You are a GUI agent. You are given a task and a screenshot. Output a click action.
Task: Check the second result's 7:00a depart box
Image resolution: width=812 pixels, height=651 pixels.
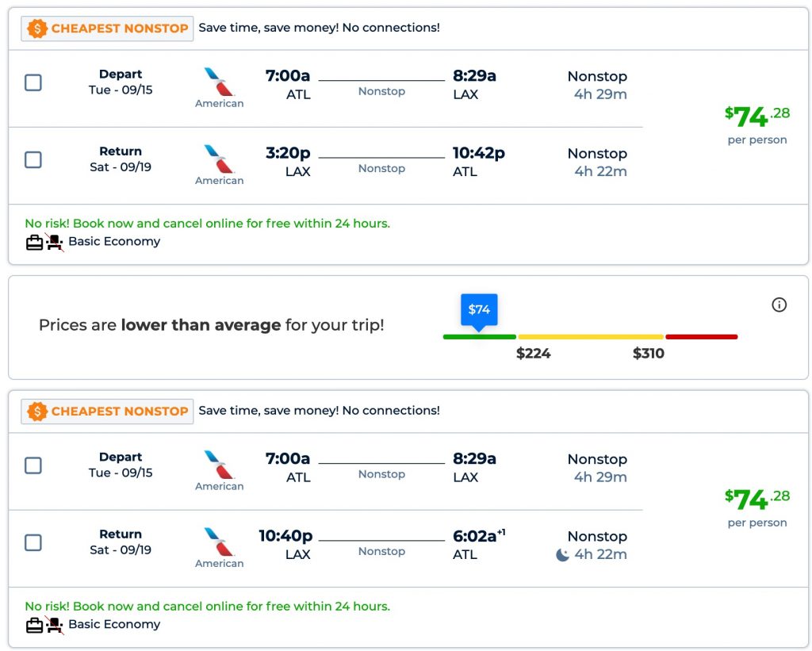(x=33, y=465)
